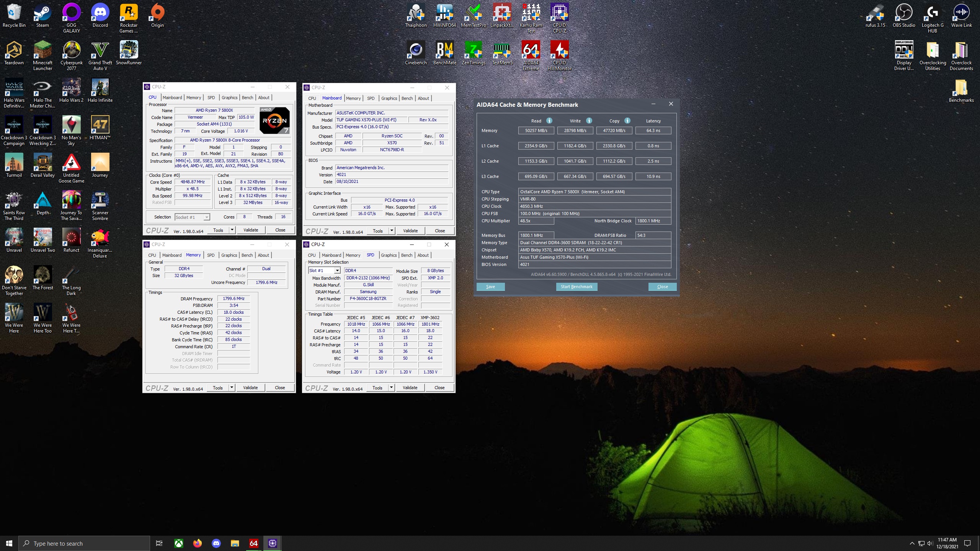Open Tools dropdown arrow in SPD window
Image resolution: width=980 pixels, height=551 pixels.
pyautogui.click(x=391, y=388)
